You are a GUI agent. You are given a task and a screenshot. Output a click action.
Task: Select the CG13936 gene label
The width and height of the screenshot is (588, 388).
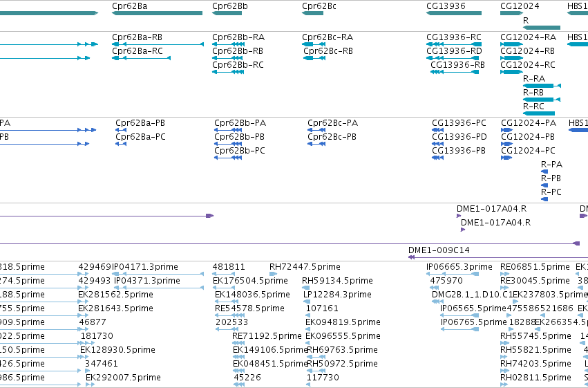(x=446, y=6)
